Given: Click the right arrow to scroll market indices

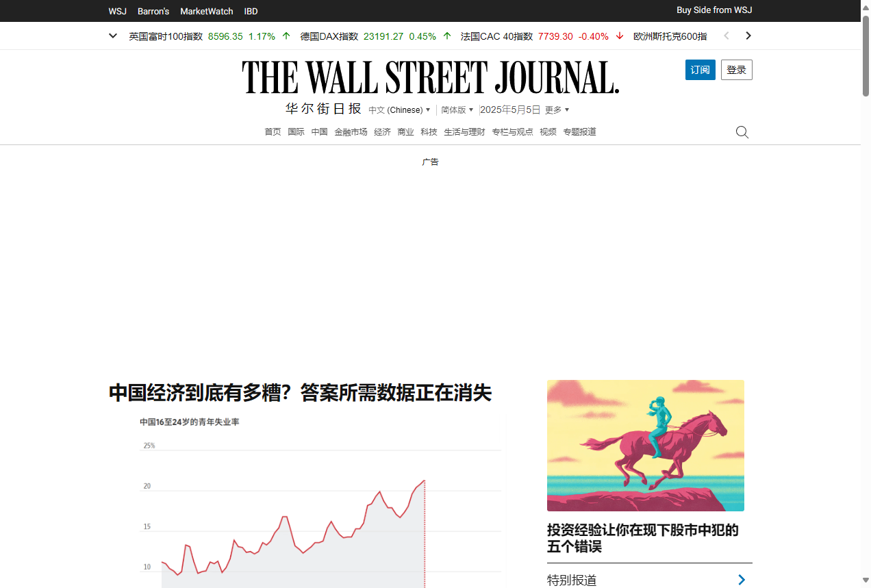Looking at the screenshot, I should coord(748,36).
